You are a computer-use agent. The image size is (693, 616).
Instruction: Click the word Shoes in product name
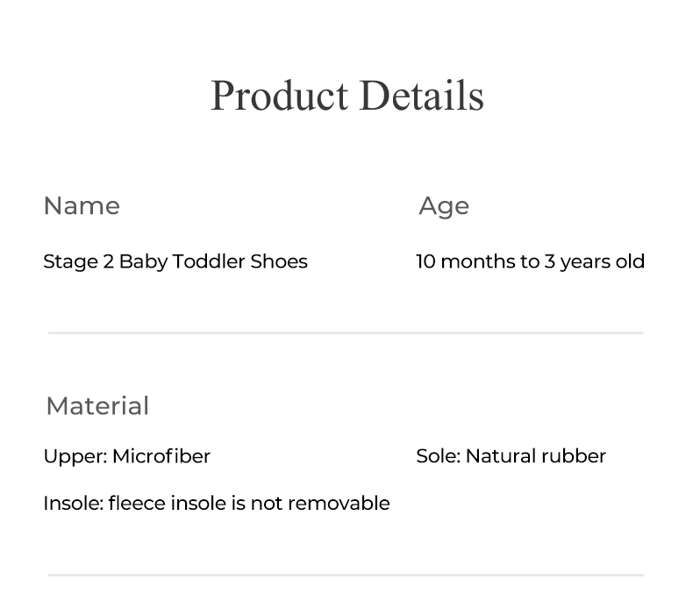pyautogui.click(x=279, y=261)
